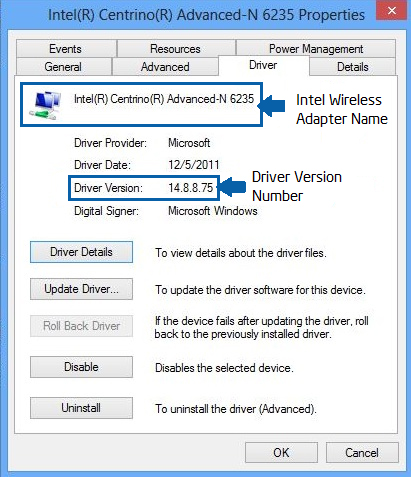This screenshot has height=477, width=411.
Task: Click the Roll Back Driver button
Action: 81,326
